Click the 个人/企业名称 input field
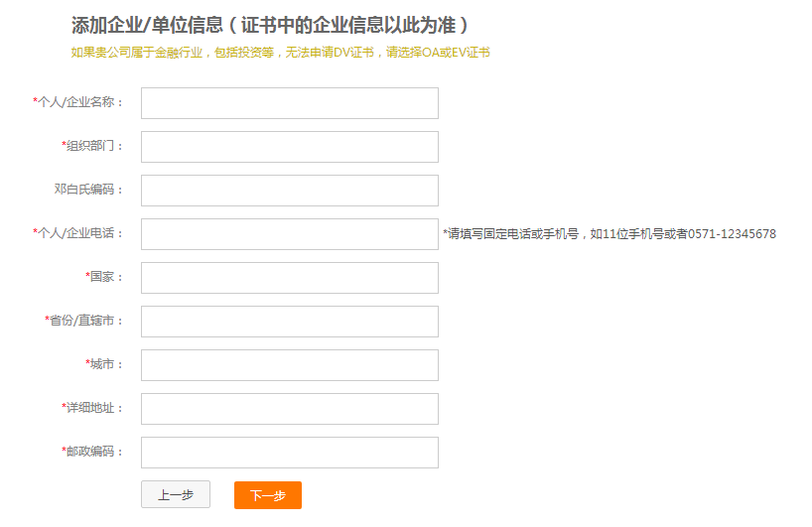Viewport: 812px width, 527px height. click(289, 103)
